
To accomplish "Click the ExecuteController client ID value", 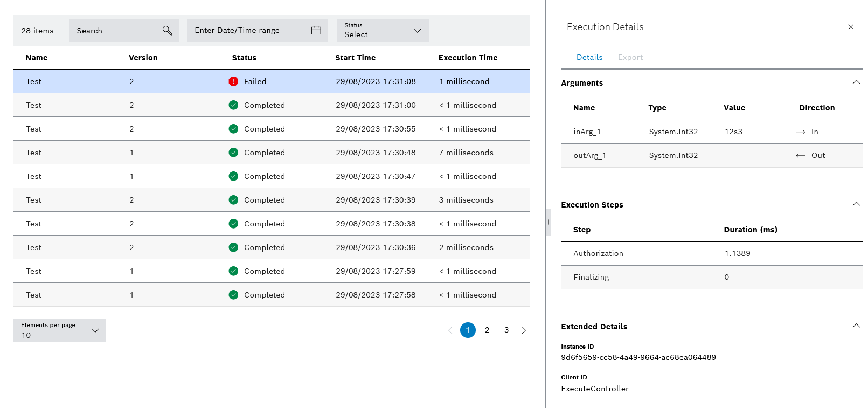I will click(x=595, y=389).
